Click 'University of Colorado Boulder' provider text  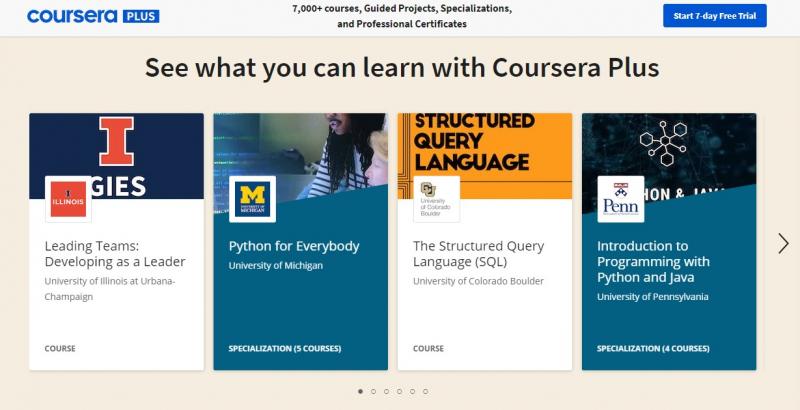pyautogui.click(x=479, y=281)
